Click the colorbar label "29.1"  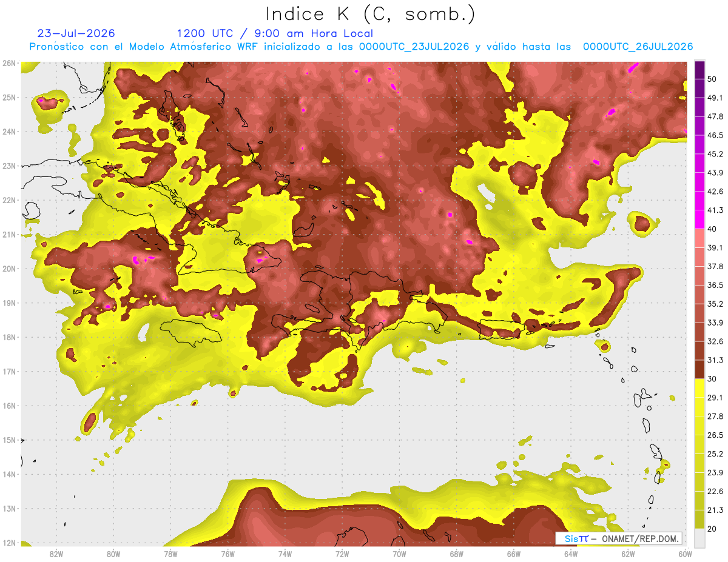click(x=715, y=398)
